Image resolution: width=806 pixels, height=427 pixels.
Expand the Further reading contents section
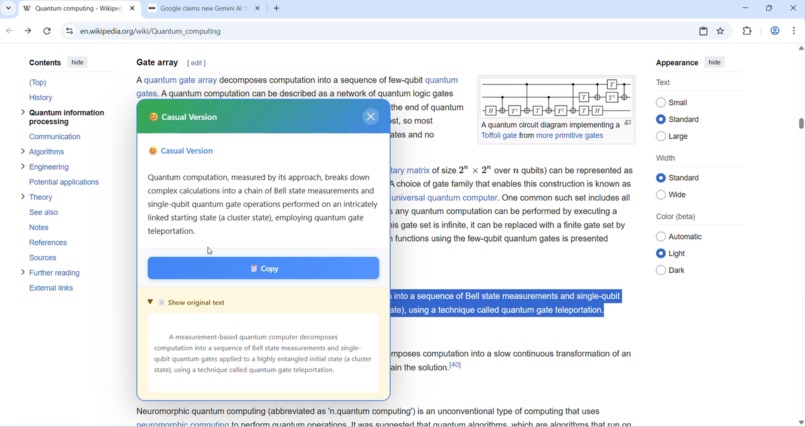[x=23, y=272]
